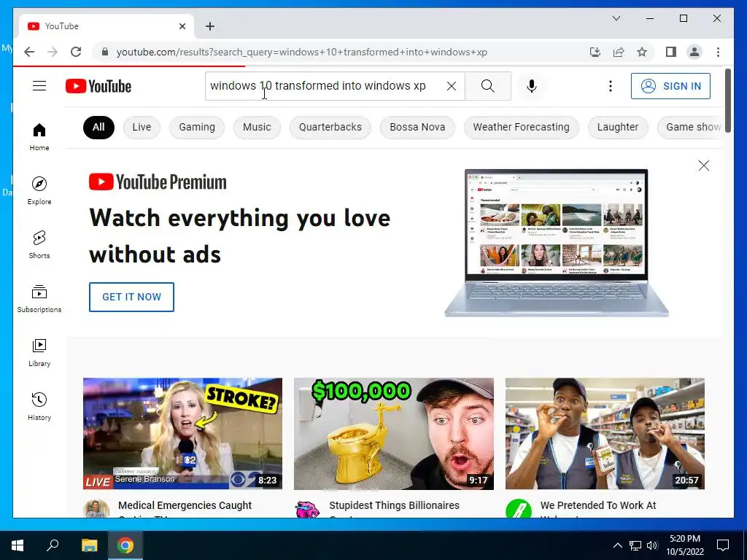The image size is (747, 560).
Task: Open a new browser tab
Action: (x=210, y=26)
